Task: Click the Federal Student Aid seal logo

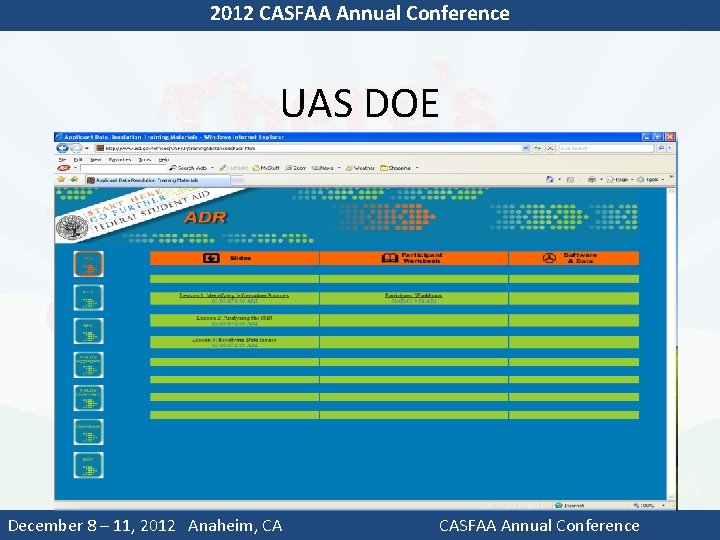Action: click(x=72, y=226)
